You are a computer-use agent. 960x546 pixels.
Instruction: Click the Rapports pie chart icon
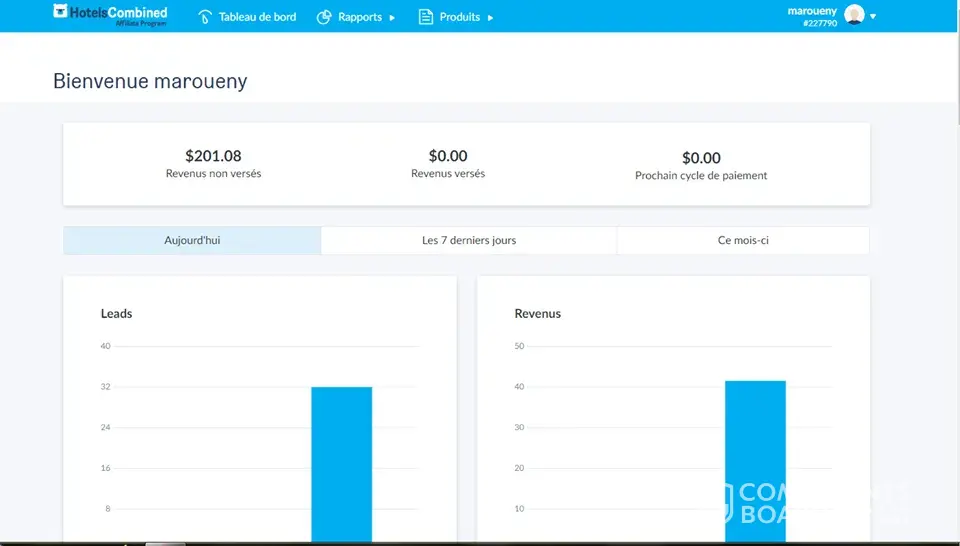point(324,17)
